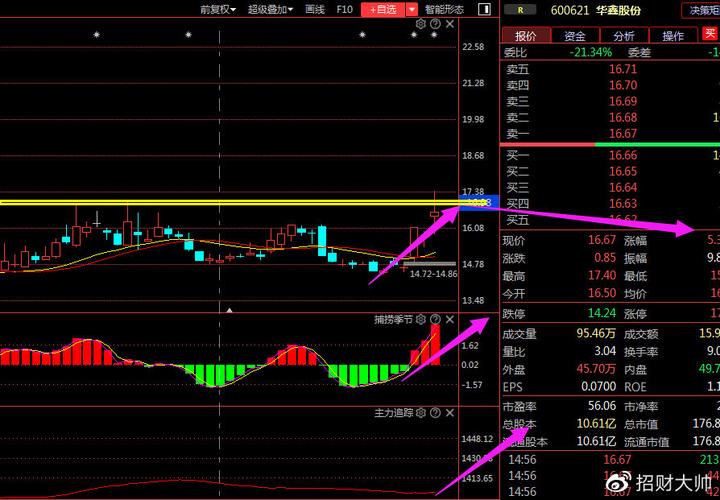Close the main K-line chart panel
The height and width of the screenshot is (500, 720).
point(450,24)
